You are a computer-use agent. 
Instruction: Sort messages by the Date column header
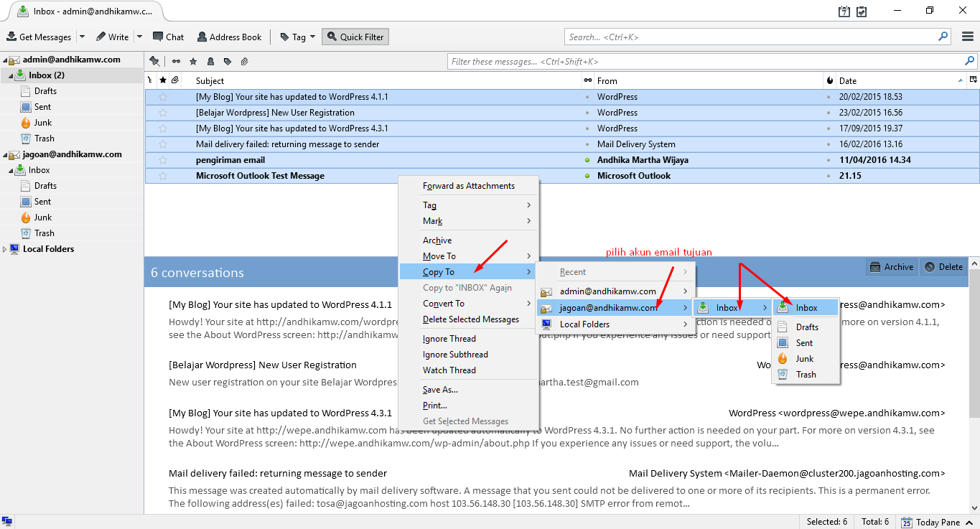901,80
